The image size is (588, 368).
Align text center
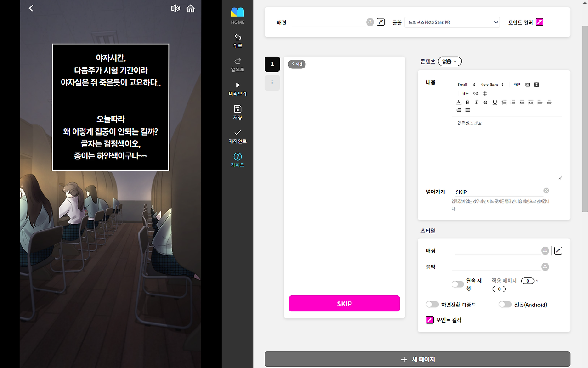pos(549,102)
